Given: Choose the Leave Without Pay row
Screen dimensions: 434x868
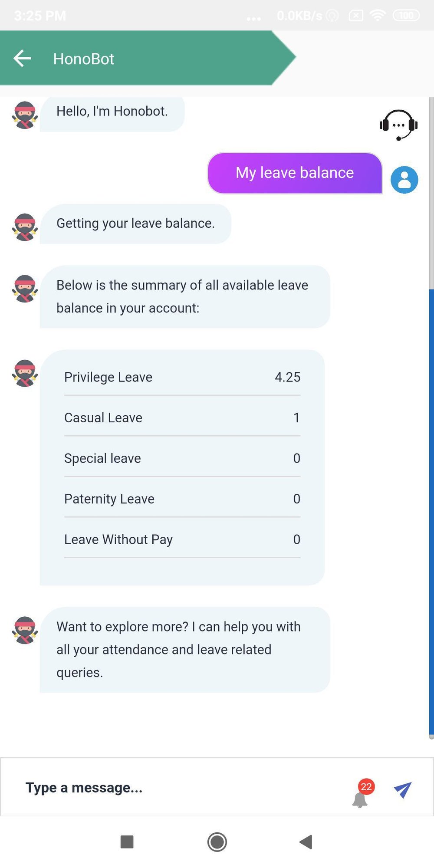Looking at the screenshot, I should pos(182,539).
